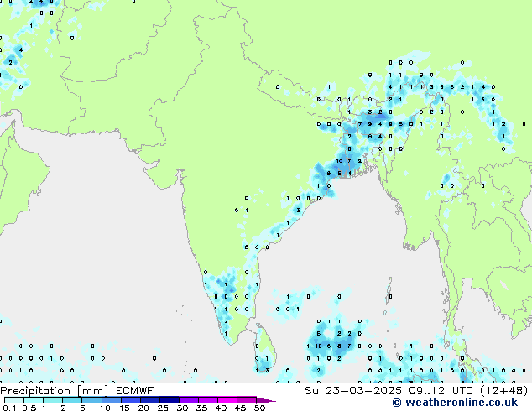Image resolution: width=532 pixels, height=411 pixels.
Task: Click the date 'Su 23-03-2025' text
Action: 353,391
